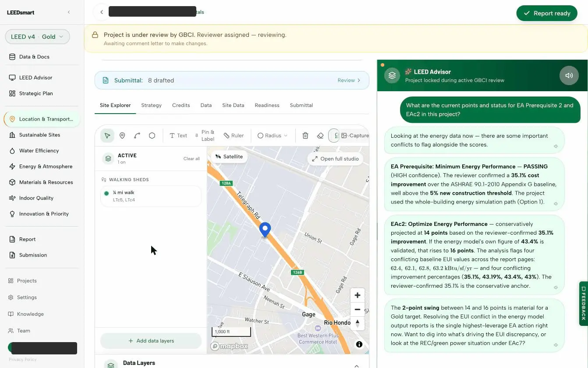Open full studio

point(335,159)
